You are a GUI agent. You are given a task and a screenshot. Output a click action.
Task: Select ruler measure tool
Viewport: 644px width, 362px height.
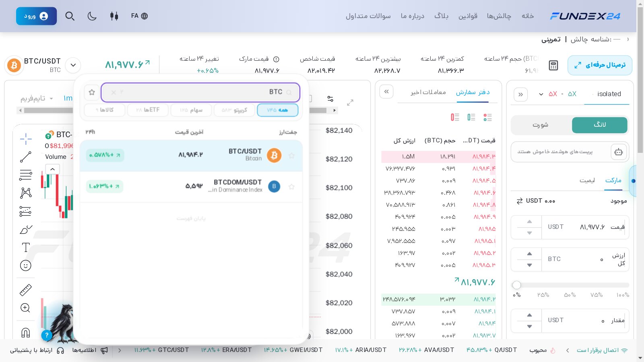26,290
